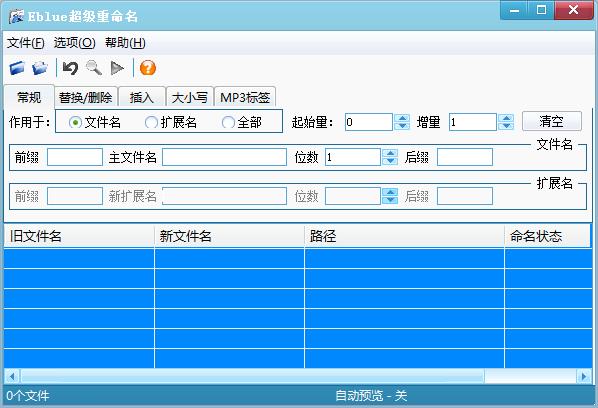Click the undo arrow toolbar icon
Viewport: 598px width, 408px height.
(x=70, y=68)
